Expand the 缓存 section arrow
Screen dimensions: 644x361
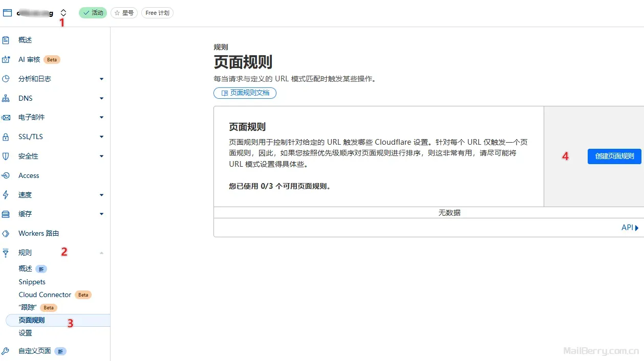coord(101,214)
